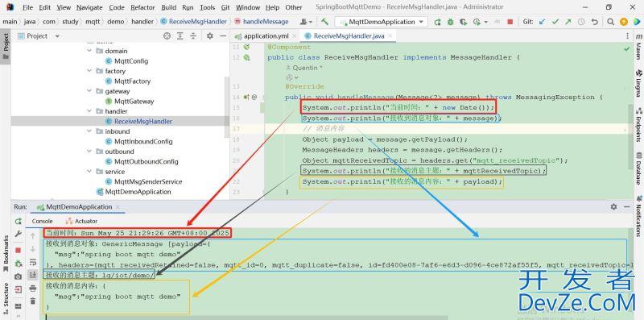Toggle Scroll to End in console
Screen dimensions: 644x320
click(33, 275)
